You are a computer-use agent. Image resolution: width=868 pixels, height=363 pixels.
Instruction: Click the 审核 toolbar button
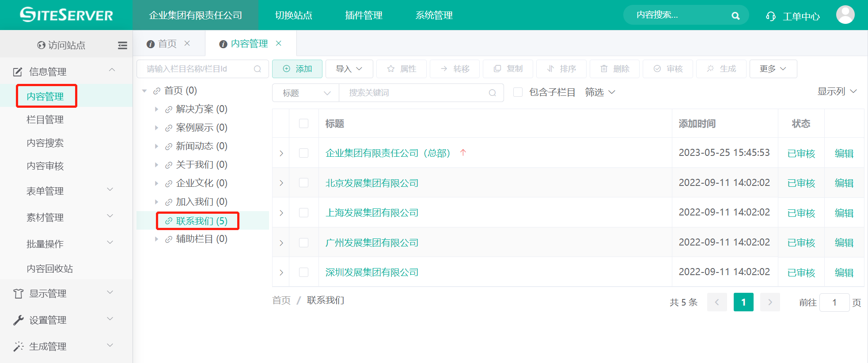coord(668,69)
